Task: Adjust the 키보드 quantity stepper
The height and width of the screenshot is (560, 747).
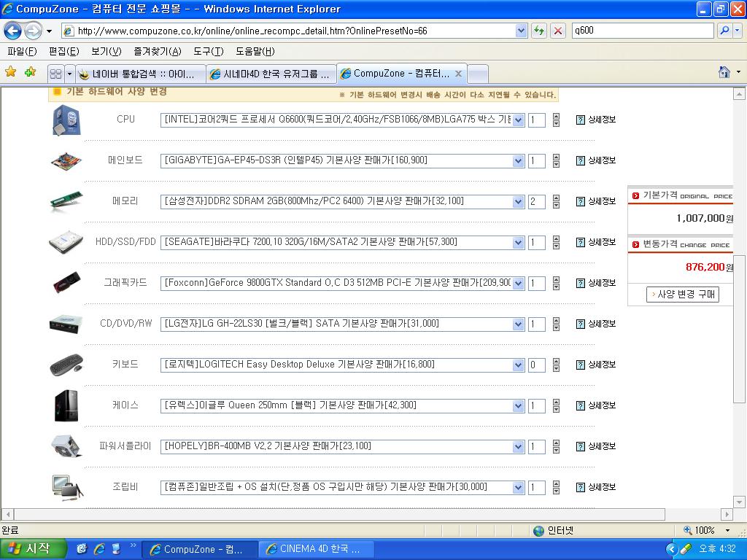Action: click(x=556, y=365)
